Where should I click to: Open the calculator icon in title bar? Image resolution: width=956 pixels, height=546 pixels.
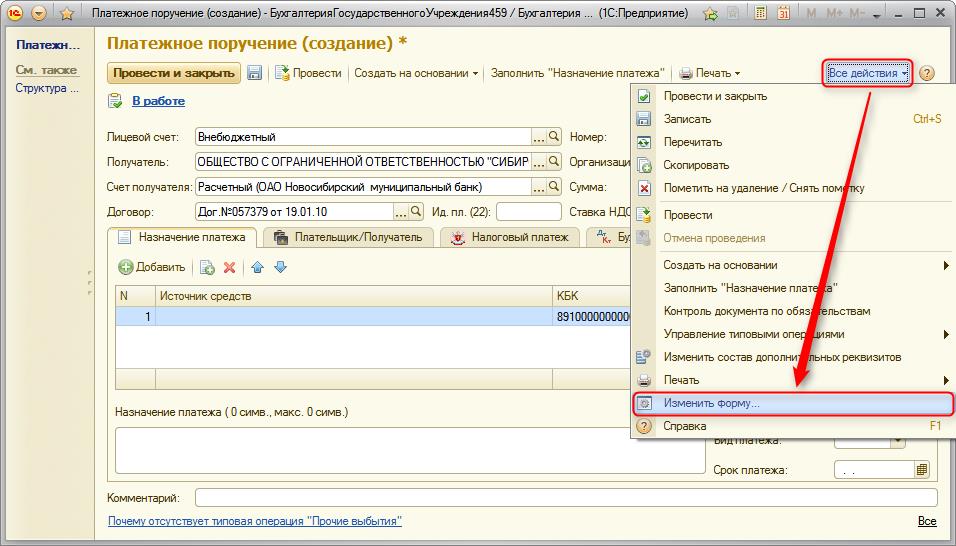[x=760, y=13]
